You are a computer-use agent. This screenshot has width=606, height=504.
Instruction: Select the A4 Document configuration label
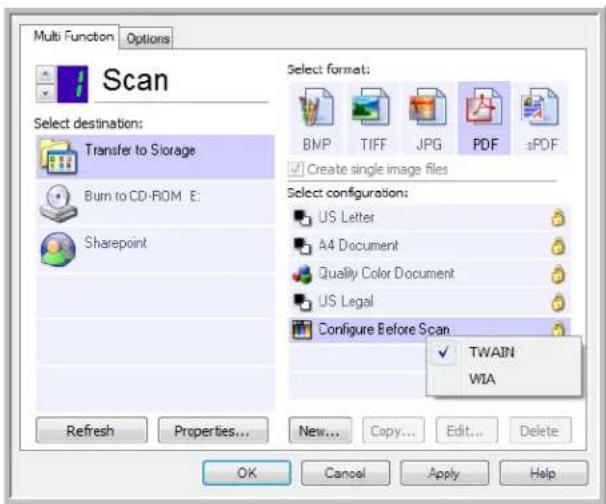pos(358,246)
